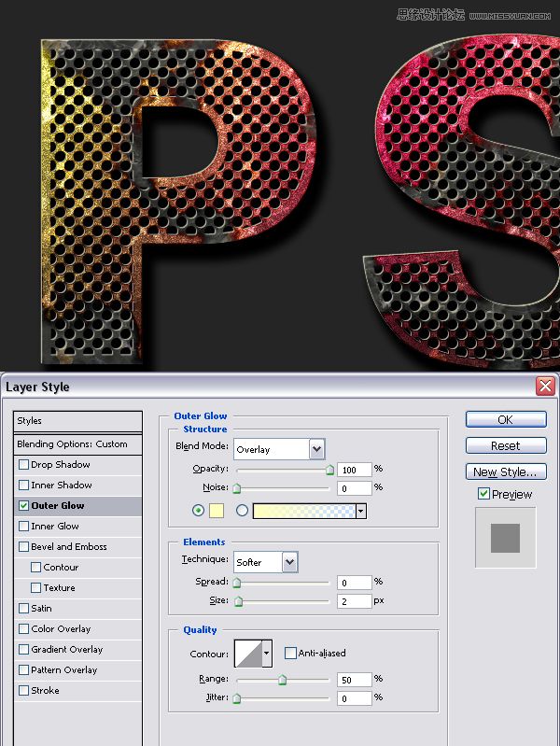Click the New Style... button
Viewport: 560px width, 746px height.
point(506,472)
